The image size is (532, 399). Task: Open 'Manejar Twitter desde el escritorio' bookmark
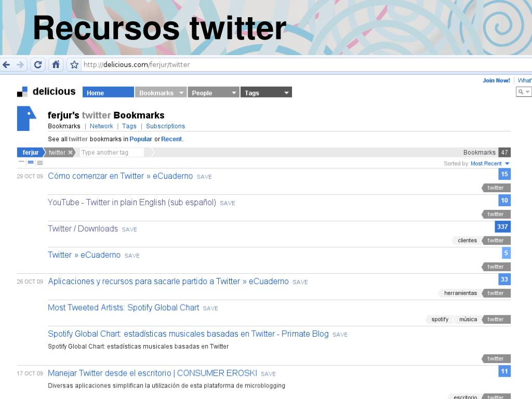point(152,373)
